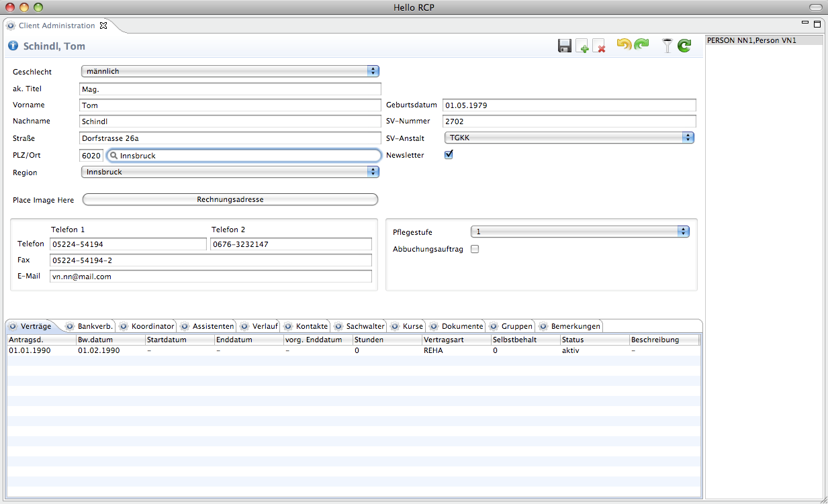Focus the Vorname input field
This screenshot has height=504, width=828.
[230, 105]
